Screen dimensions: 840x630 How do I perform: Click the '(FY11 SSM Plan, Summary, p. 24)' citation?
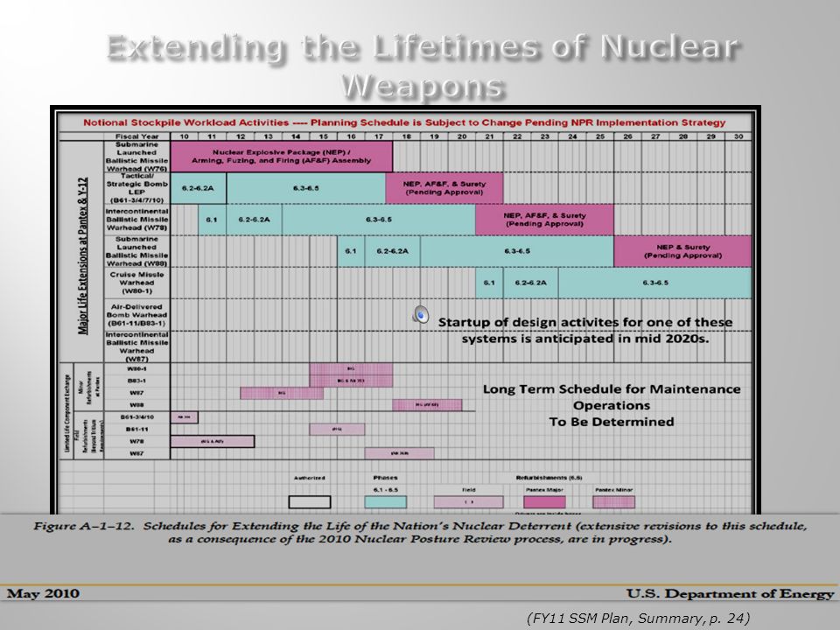(638, 619)
